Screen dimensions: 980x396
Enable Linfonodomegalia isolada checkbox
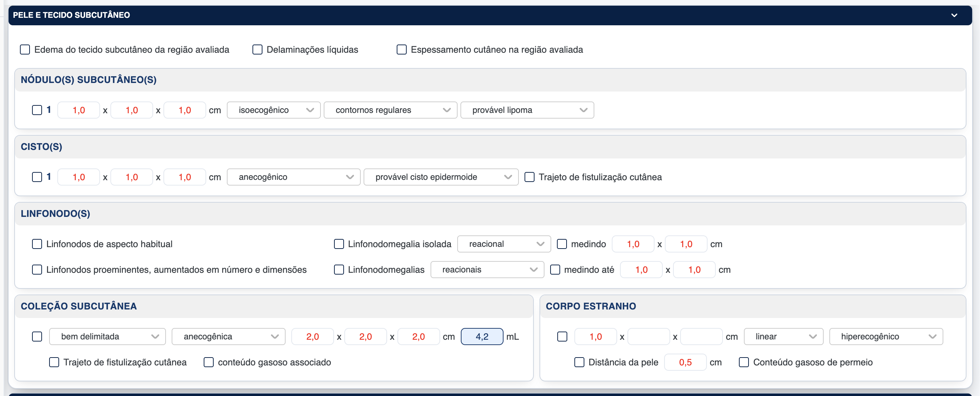(x=339, y=244)
